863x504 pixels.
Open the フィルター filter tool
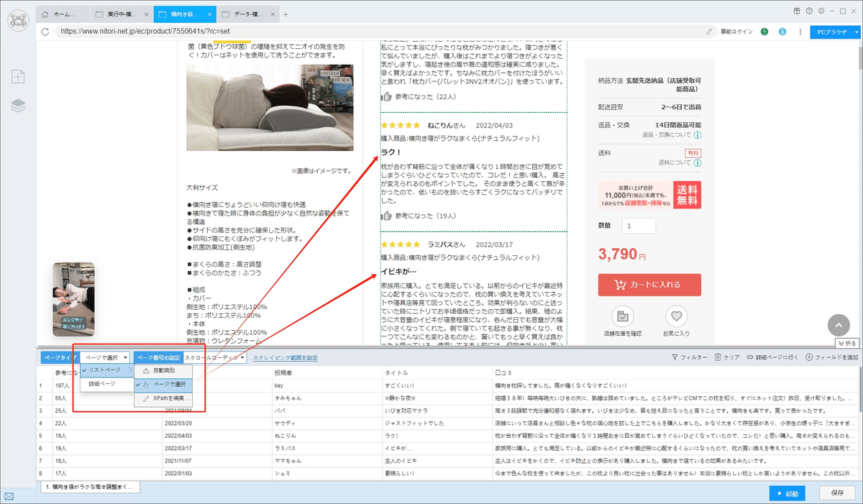(689, 357)
